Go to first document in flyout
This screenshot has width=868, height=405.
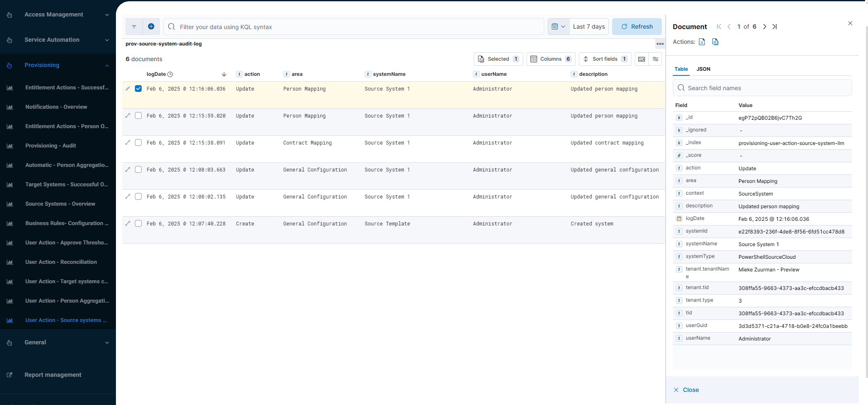[719, 27]
